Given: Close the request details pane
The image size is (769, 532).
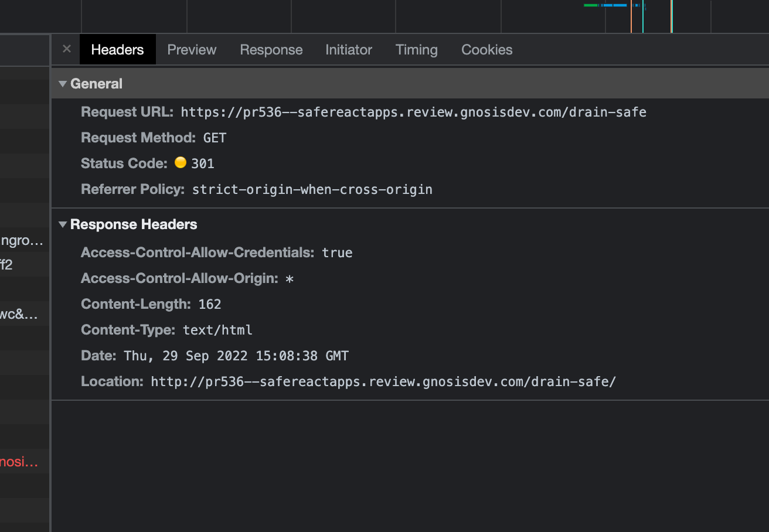Looking at the screenshot, I should (66, 49).
